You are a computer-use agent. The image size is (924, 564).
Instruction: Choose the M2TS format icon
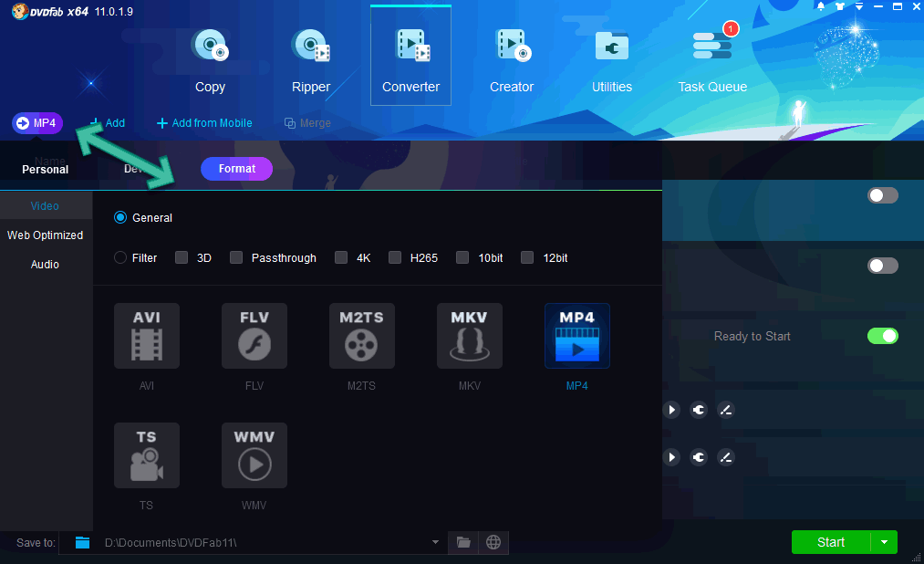point(362,336)
